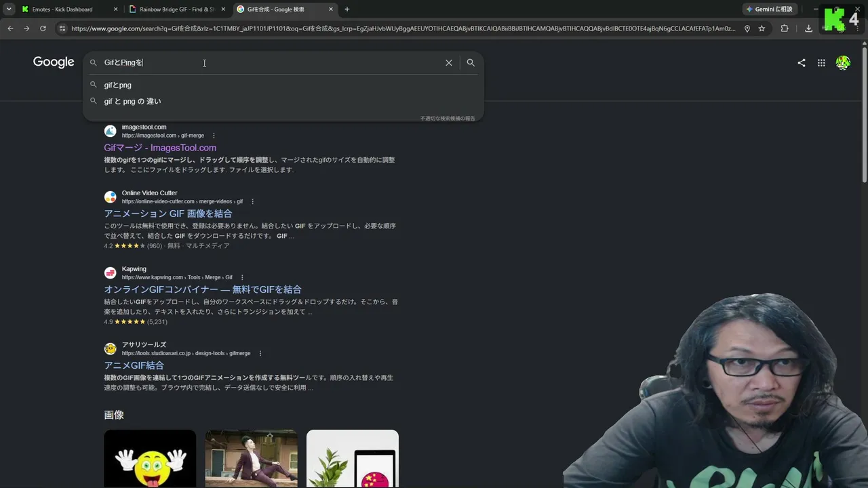Open more options for アサリツールズ result
The width and height of the screenshot is (868, 488).
pyautogui.click(x=260, y=354)
